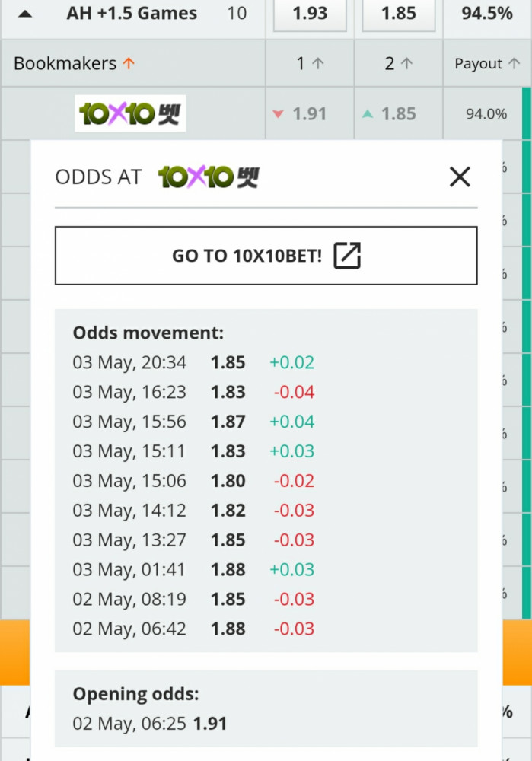Screen dimensions: 532x761
Task: Click the 10x10bet logo in the bookmaker row
Action: click(130, 113)
